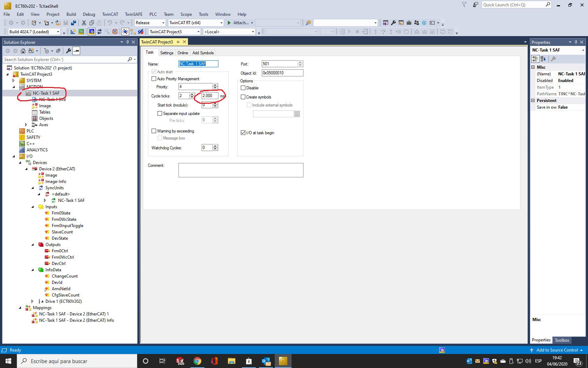Viewport: 588px width, 368px height.
Task: Tick the Create symbols checkbox
Action: [x=243, y=97]
